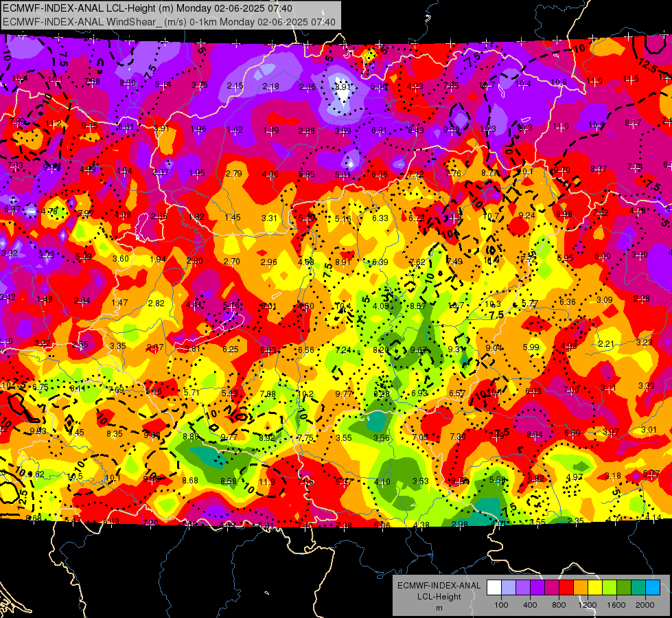The height and width of the screenshot is (618, 672).
Task: Click the pale lavender legend swatch
Action: 509,588
